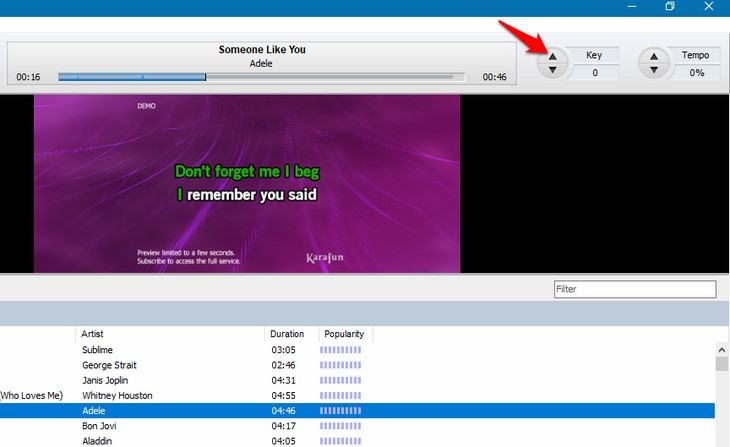Minimize the KaraFun window

click(632, 7)
